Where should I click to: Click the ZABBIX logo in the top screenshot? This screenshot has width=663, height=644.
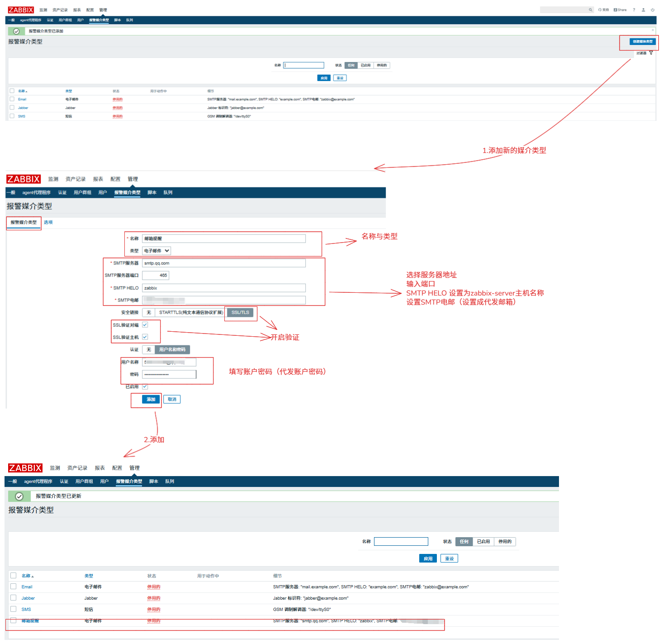(x=21, y=10)
